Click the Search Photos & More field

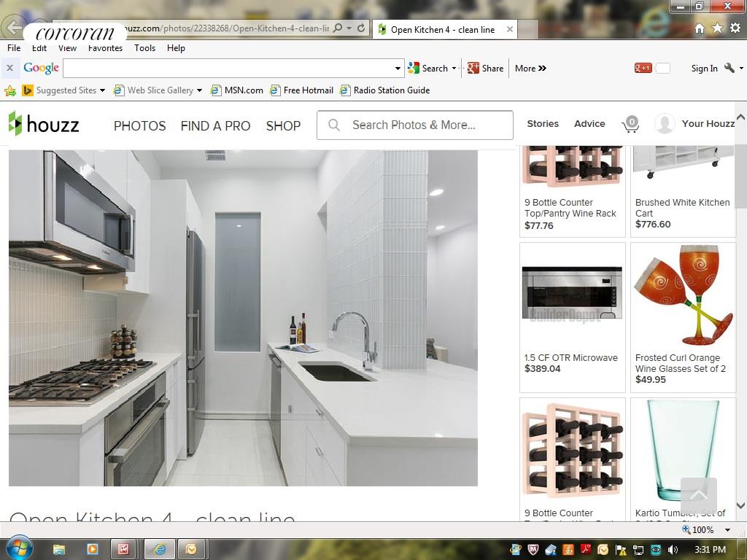pos(423,125)
